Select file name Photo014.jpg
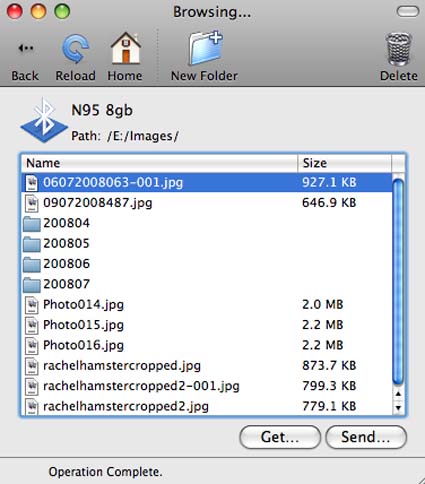Image resolution: width=425 pixels, height=484 pixels. click(x=83, y=305)
